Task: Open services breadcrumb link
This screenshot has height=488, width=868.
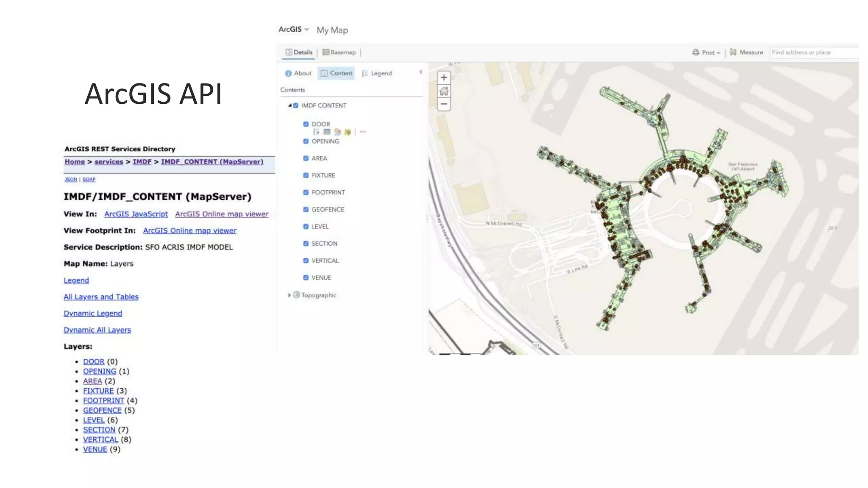Action: [108, 162]
